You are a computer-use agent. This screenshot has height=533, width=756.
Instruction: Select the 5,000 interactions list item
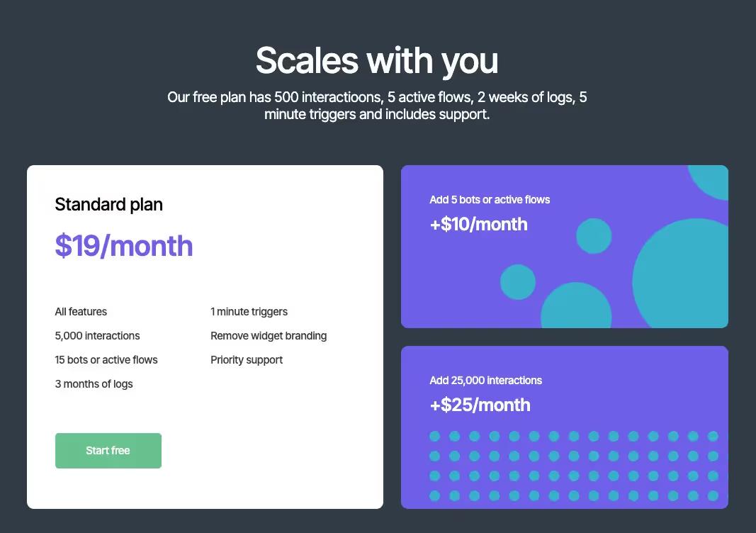pyautogui.click(x=97, y=336)
